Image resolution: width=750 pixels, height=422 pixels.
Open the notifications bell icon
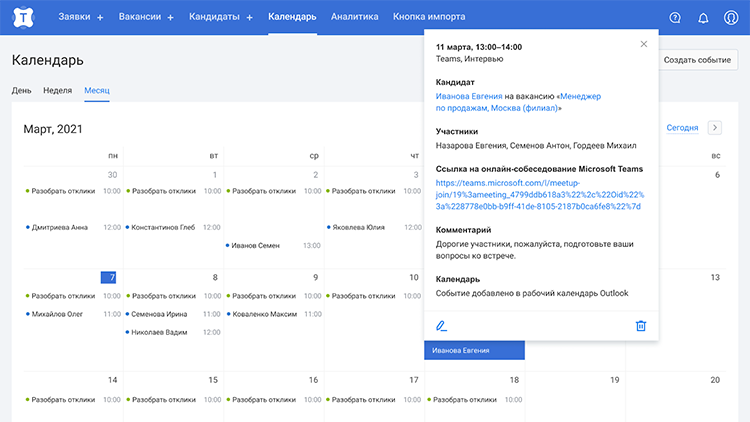[x=703, y=17]
